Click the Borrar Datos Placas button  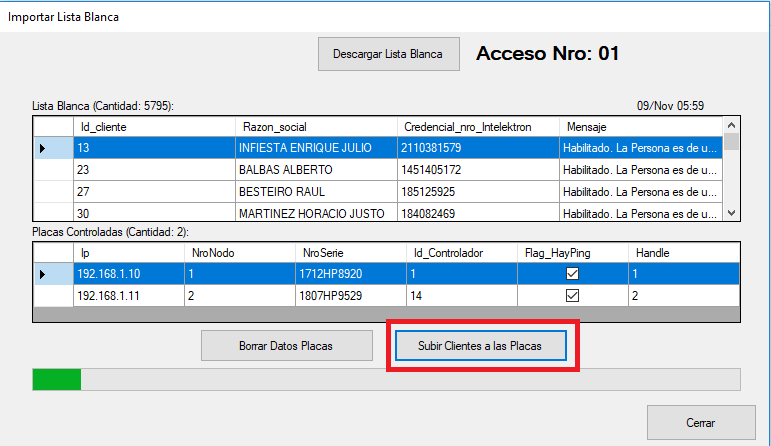point(285,346)
